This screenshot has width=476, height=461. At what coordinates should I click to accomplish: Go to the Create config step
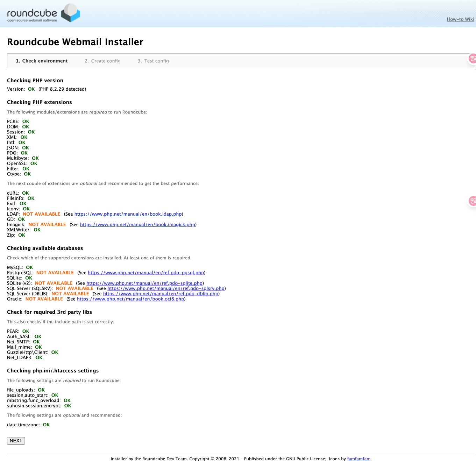tap(102, 61)
